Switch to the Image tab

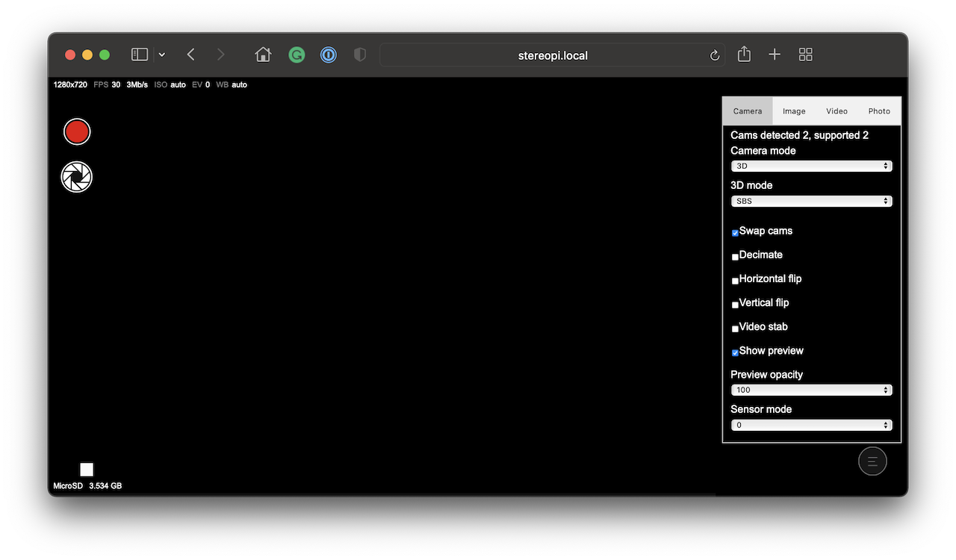pos(794,111)
